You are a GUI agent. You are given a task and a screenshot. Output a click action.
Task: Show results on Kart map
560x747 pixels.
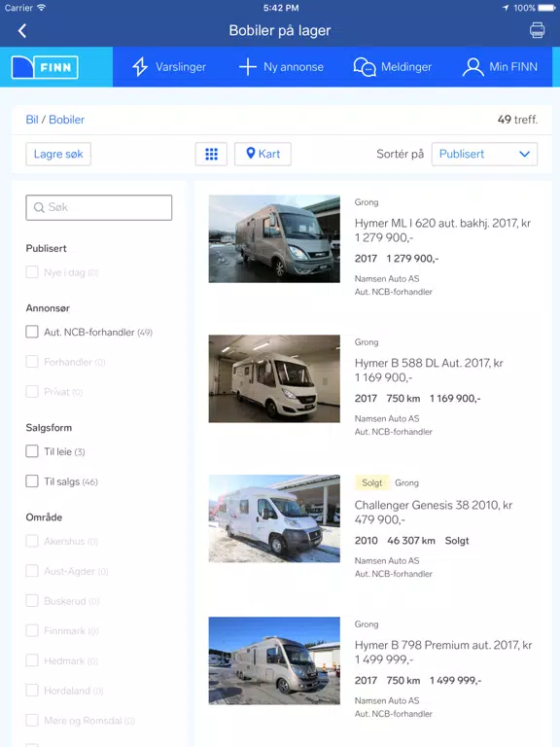click(262, 154)
